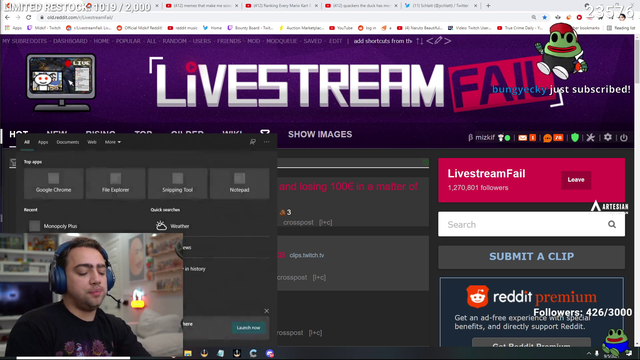The height and width of the screenshot is (360, 640).
Task: Open File Explorer top app tile
Action: pos(116,183)
